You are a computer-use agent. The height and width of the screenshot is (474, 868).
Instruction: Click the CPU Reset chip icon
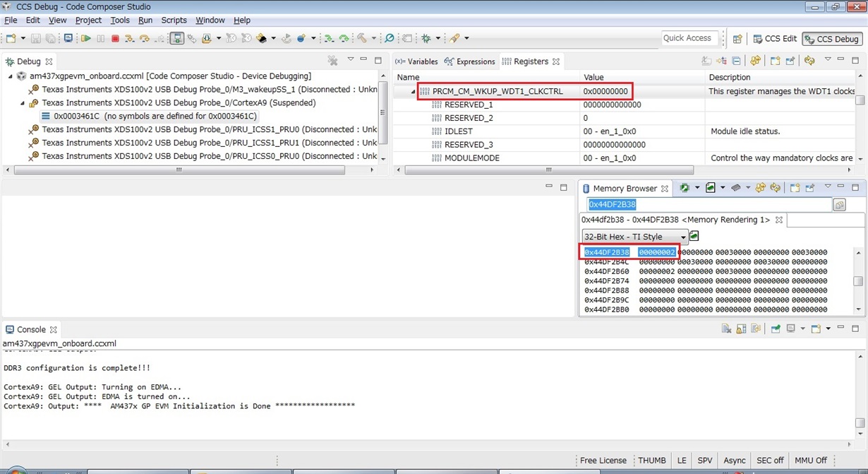click(x=260, y=38)
